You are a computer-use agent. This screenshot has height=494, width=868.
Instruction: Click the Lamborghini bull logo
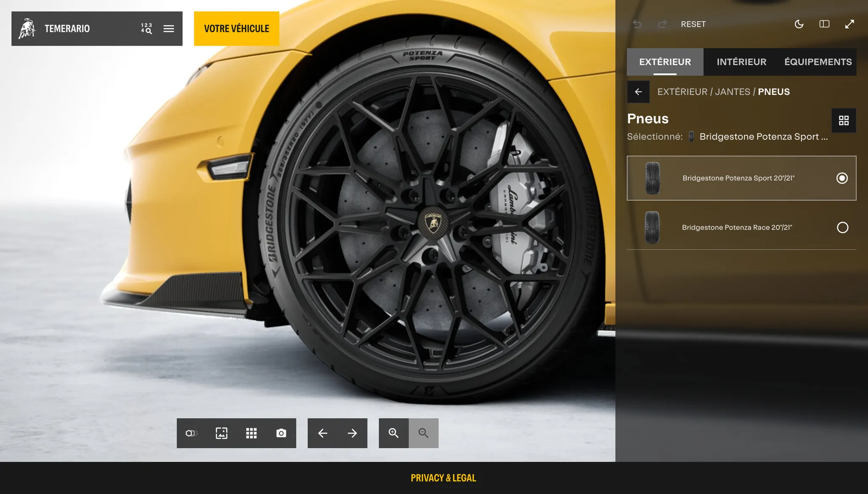[x=27, y=28]
